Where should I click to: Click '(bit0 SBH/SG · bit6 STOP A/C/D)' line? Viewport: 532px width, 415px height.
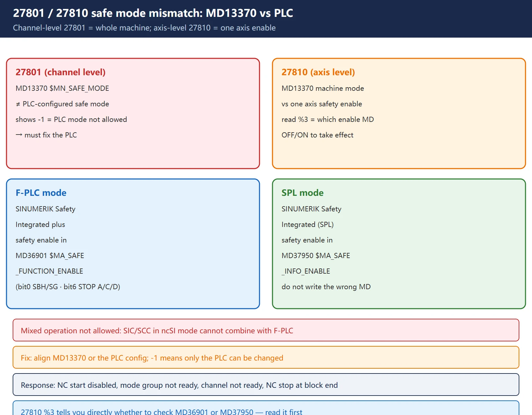tap(68, 287)
